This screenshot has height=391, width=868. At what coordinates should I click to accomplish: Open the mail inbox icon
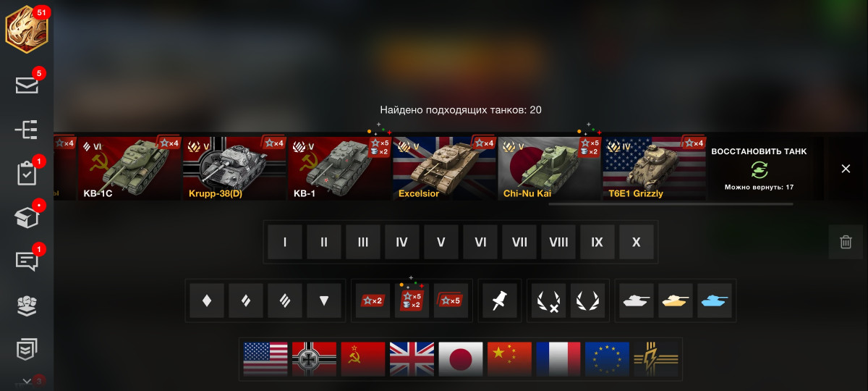pos(27,85)
